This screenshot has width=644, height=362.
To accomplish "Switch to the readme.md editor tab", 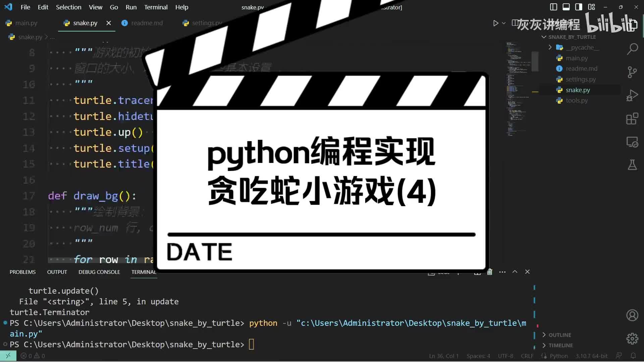I will click(147, 23).
